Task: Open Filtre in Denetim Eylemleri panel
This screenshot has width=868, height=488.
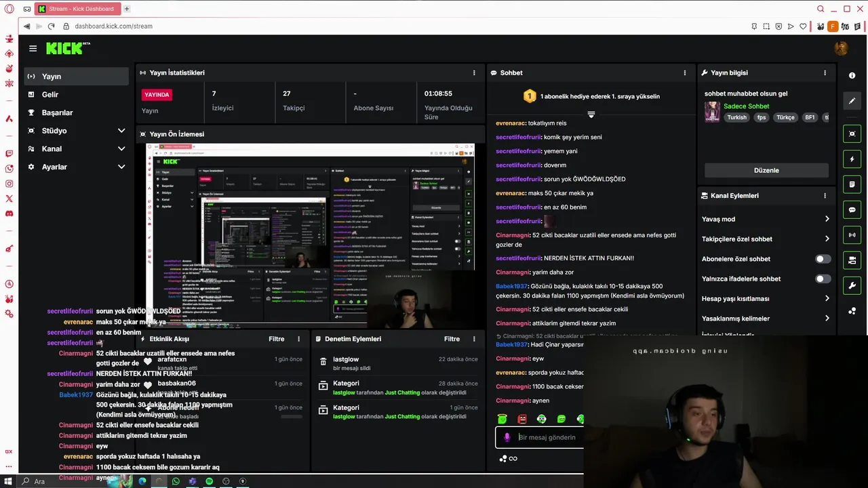Action: 452,339
